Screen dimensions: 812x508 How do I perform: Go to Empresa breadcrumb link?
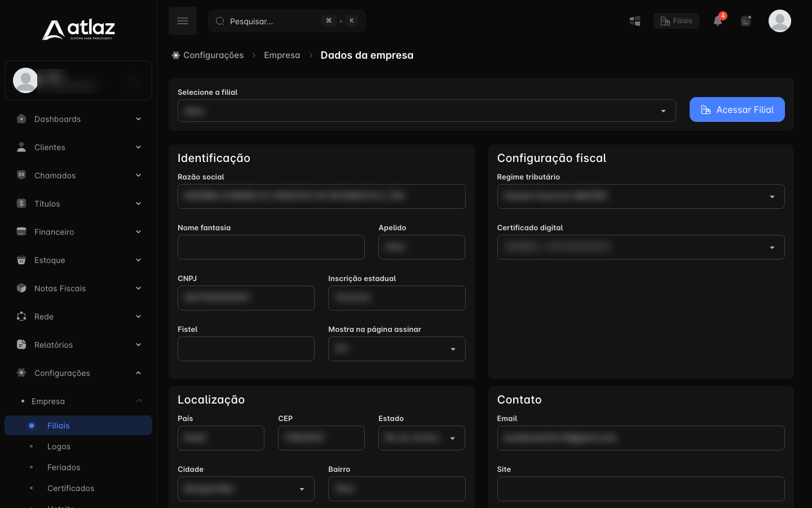pos(282,55)
